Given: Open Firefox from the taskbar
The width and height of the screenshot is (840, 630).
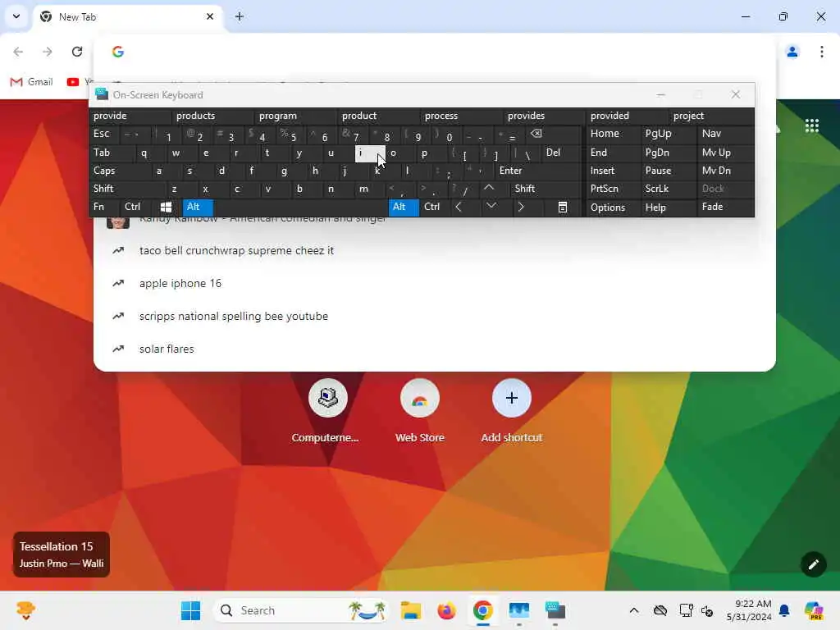Looking at the screenshot, I should (446, 610).
